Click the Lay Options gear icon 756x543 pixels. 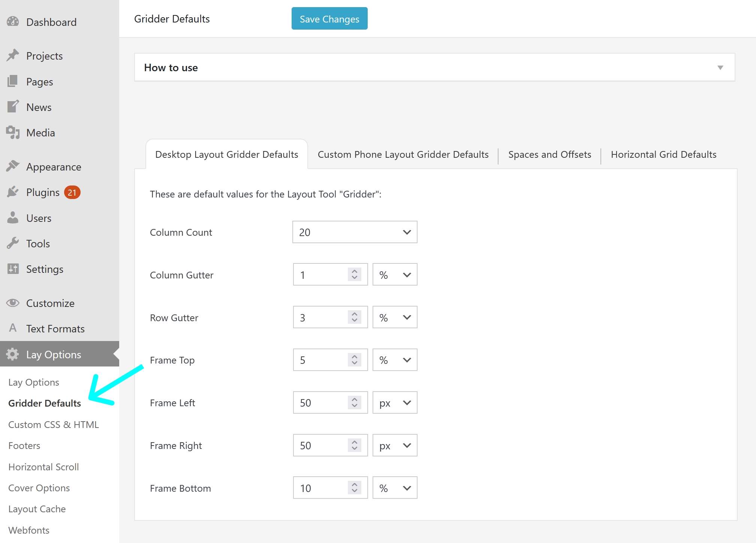point(13,354)
